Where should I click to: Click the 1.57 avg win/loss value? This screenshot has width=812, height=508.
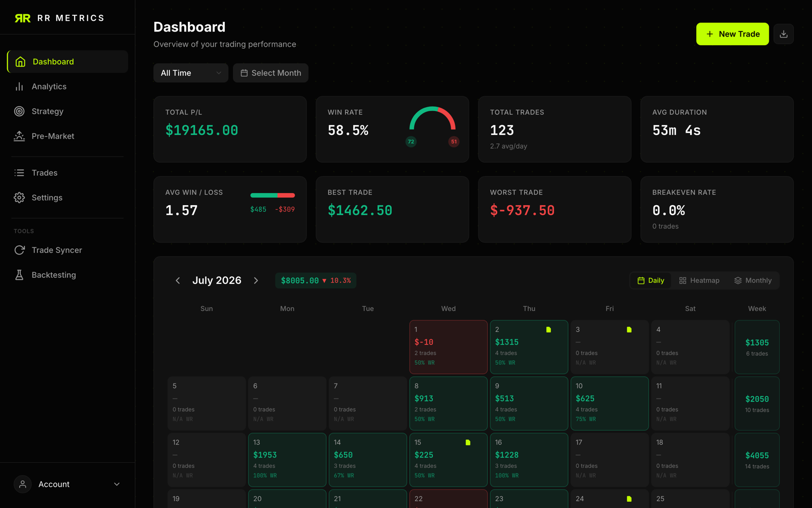181,210
